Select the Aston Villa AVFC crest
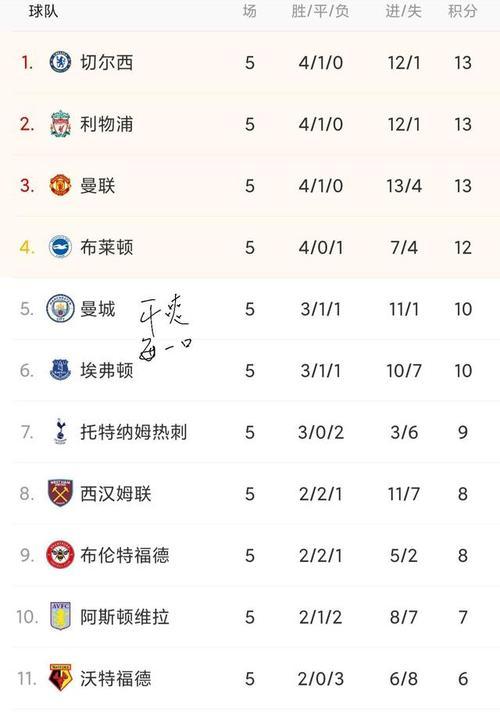Image resolution: width=500 pixels, height=721 pixels. coord(60,616)
